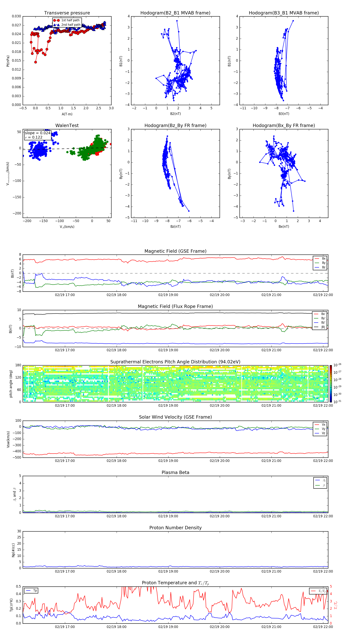Select the Vz legend entry
Image resolution: width=351 pixels, height=644 pixels.
[x=320, y=433]
